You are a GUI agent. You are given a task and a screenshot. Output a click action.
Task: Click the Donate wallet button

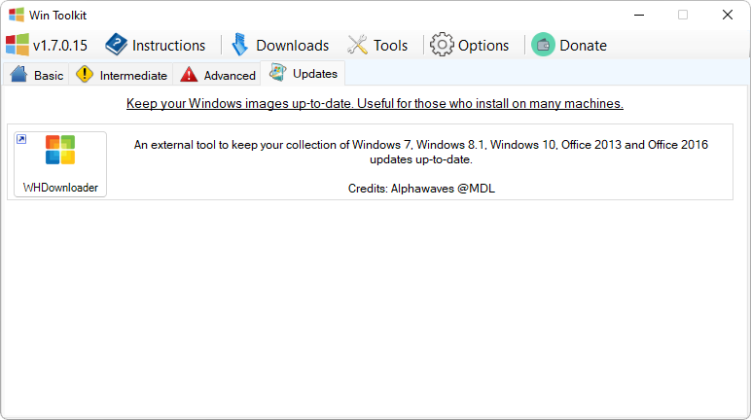(x=569, y=45)
